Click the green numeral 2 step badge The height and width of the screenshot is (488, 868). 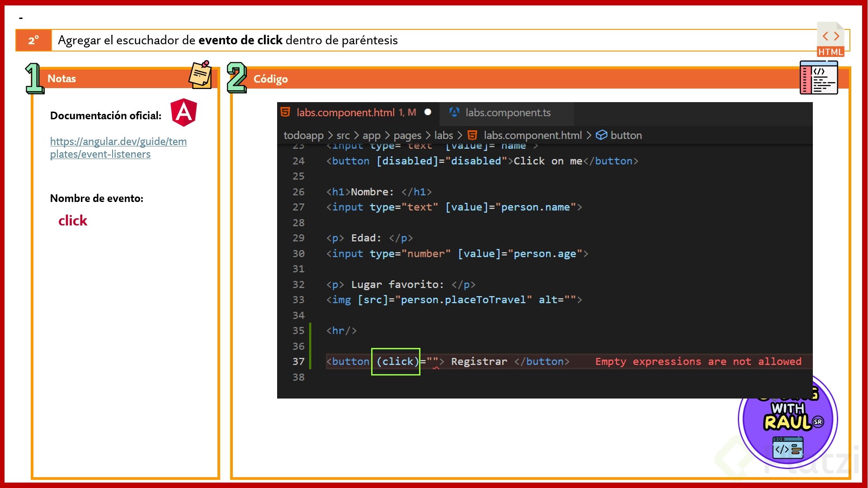(x=237, y=78)
